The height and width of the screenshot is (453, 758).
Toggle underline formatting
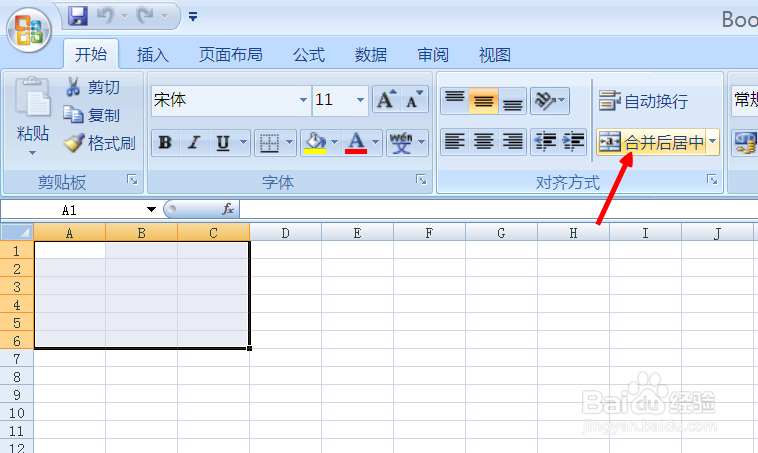223,143
